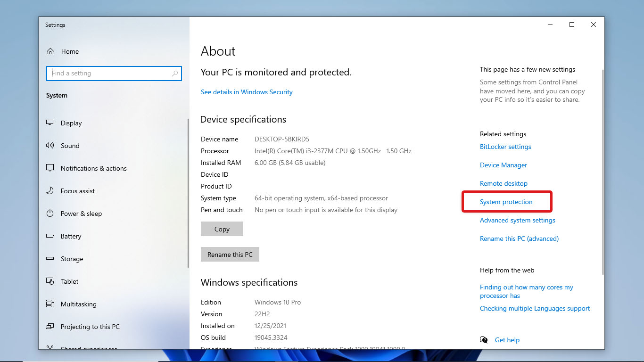Click Rename this PC (advanced) link
The image size is (644, 362).
pos(519,239)
